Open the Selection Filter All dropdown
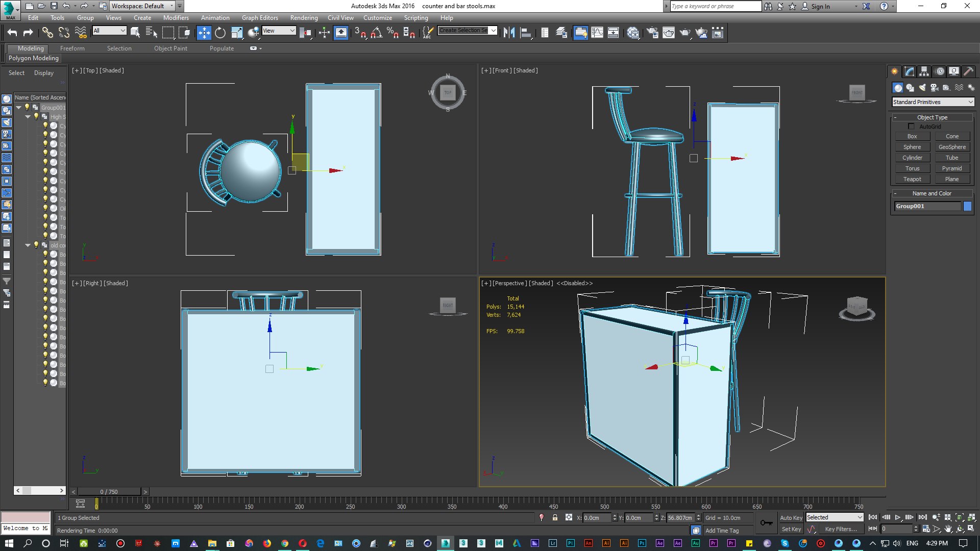The width and height of the screenshot is (980, 551). [109, 31]
